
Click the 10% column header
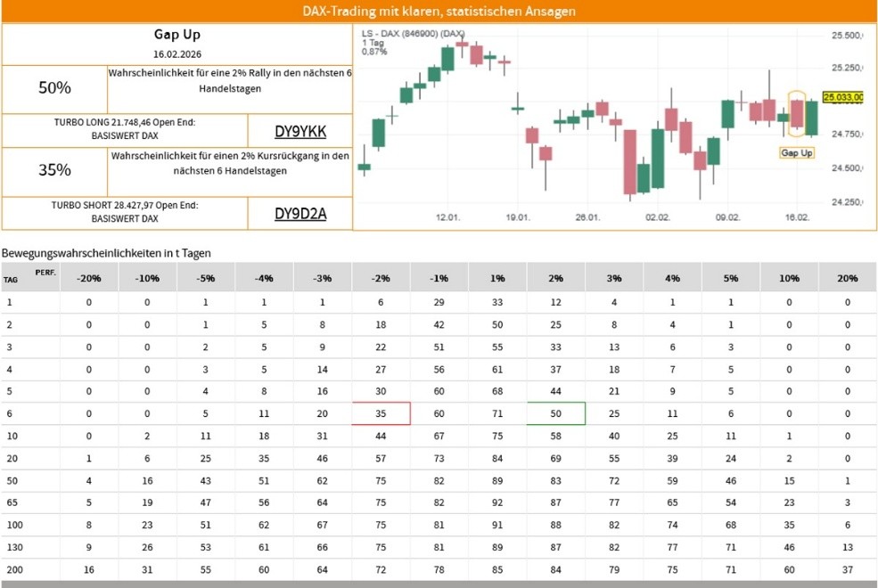point(789,278)
